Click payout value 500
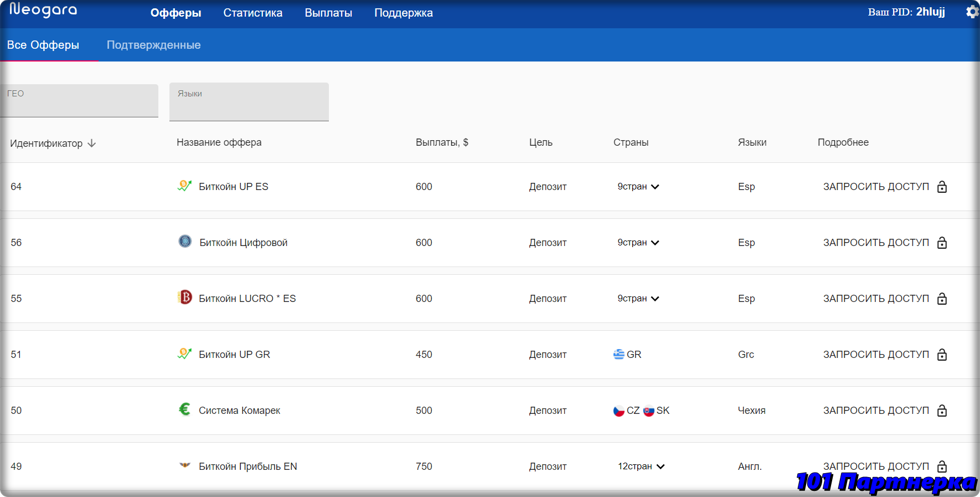This screenshot has height=497, width=980. pos(424,411)
